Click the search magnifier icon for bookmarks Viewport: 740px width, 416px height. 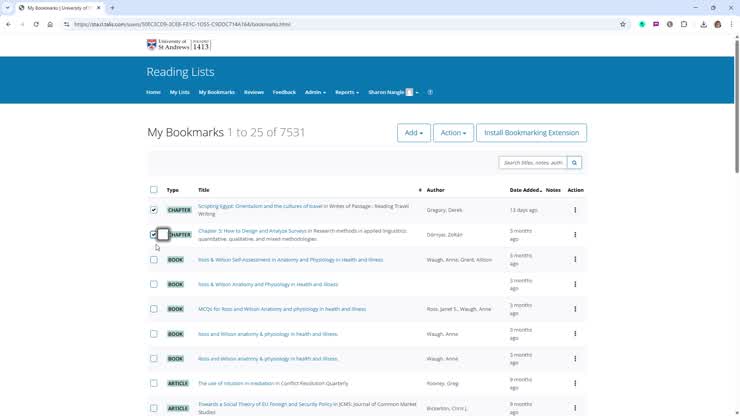click(574, 162)
